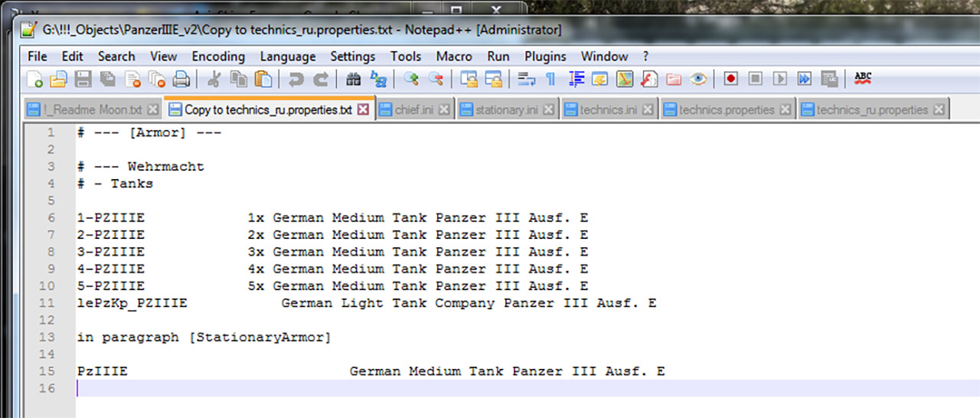Open the Macro menu

(x=454, y=57)
